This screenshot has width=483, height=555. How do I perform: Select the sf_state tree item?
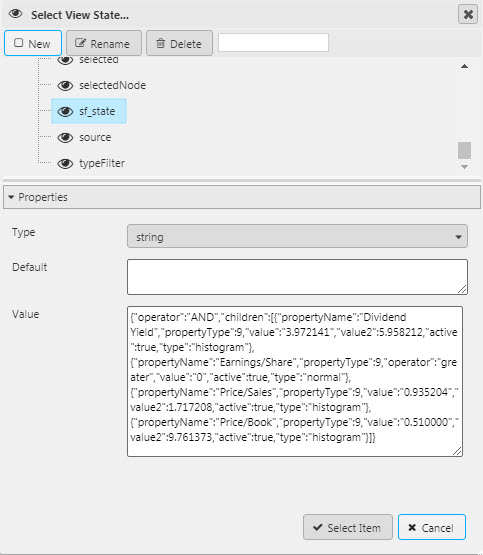pyautogui.click(x=89, y=111)
